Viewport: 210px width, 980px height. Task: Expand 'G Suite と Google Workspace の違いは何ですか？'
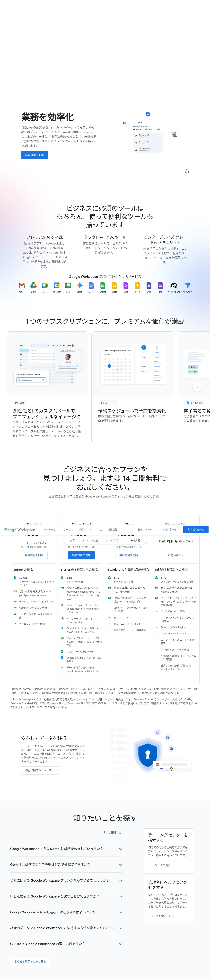click(x=66, y=944)
